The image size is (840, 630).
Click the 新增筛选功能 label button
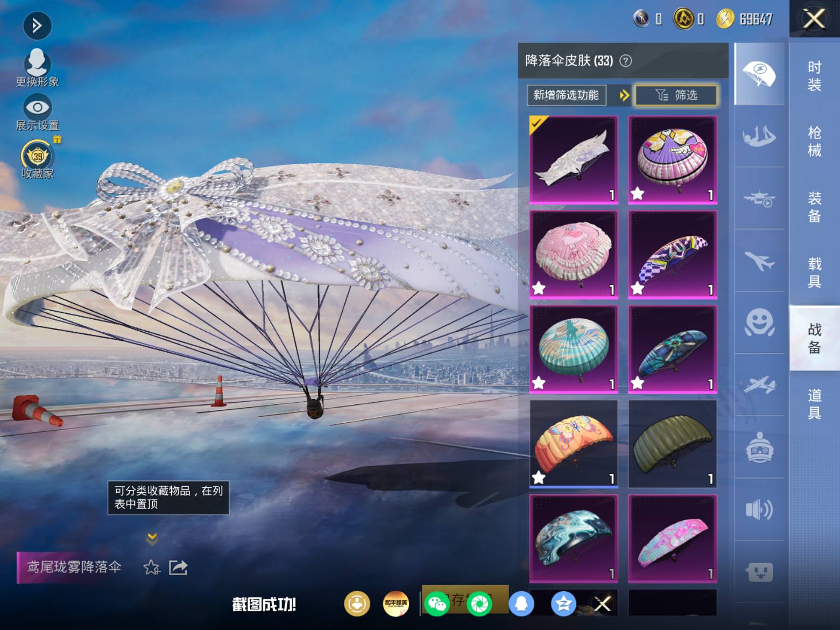tap(566, 95)
